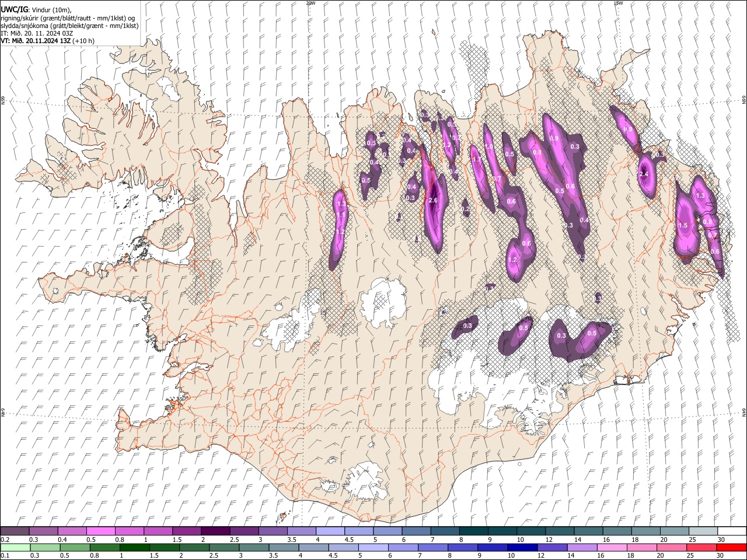This screenshot has width=747, height=560.
Task: Select the 'rigning/skúrir (grænt/blátt/rautt - mm/1klst) og' line
Action: pyautogui.click(x=68, y=18)
